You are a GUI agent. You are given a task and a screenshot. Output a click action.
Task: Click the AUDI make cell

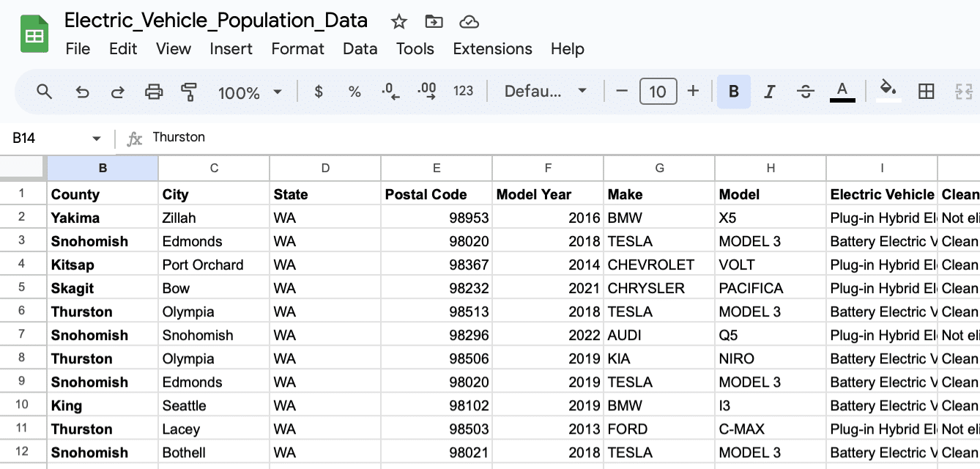[x=659, y=335]
